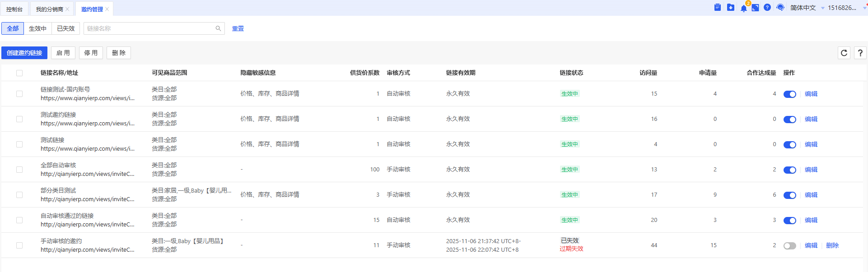The width and height of the screenshot is (868, 272).
Task: Disable the switch for 测试邀约链接
Action: coord(790,120)
